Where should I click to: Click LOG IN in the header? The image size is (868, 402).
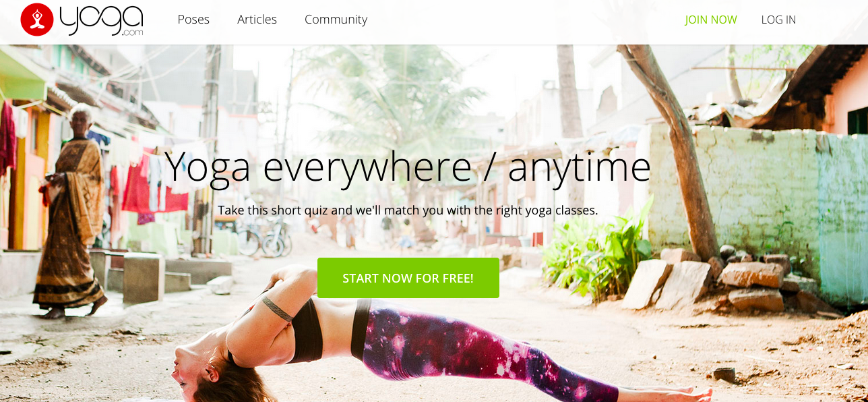tap(778, 20)
